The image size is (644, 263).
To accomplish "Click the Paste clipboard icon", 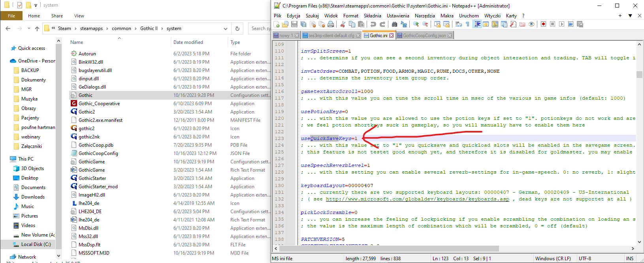I will coord(361,24).
